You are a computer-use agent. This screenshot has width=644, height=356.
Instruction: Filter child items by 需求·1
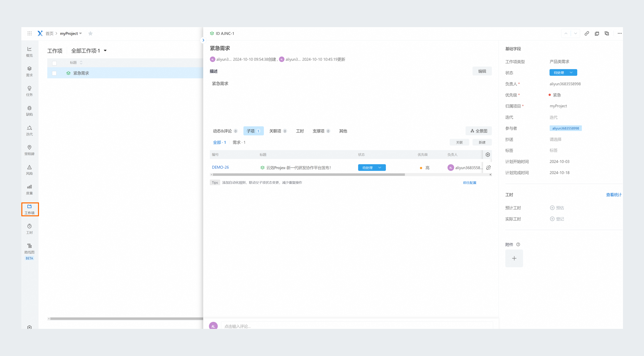[239, 142]
